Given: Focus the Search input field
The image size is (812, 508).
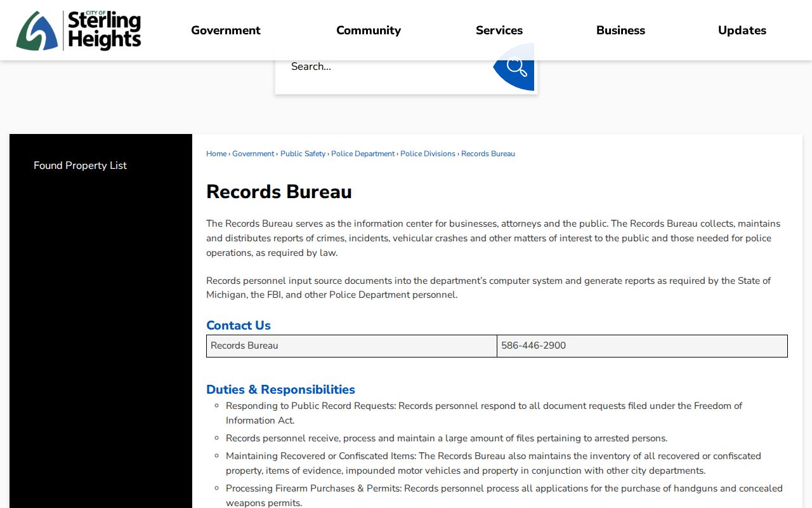Looking at the screenshot, I should click(x=386, y=67).
